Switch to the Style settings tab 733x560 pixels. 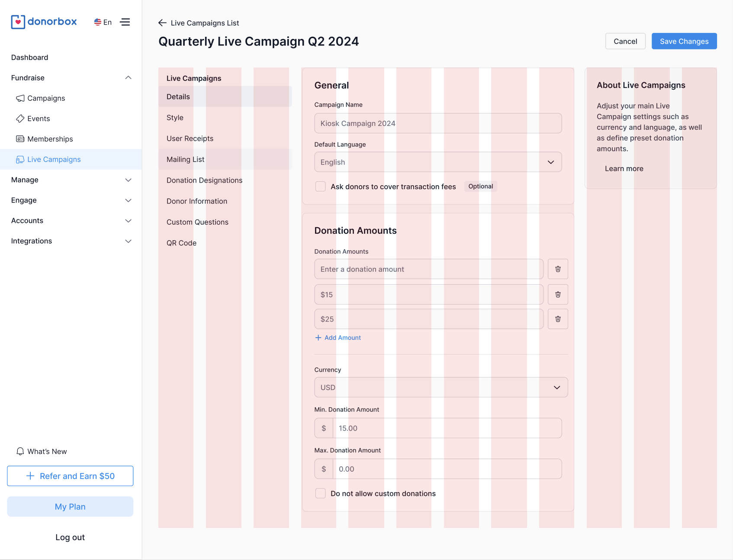coord(175,118)
